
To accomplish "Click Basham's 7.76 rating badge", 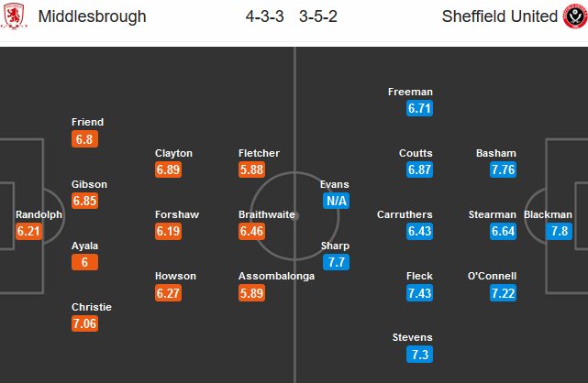I will coord(503,170).
